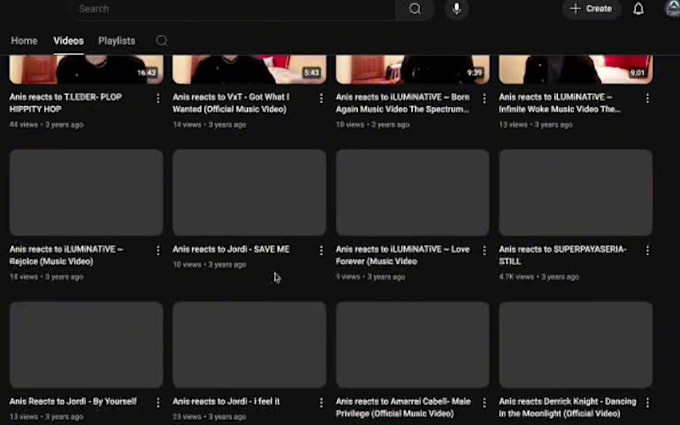Open title Anis reacts to iLUMiNATiVE – Rejoice
Screen dimensions: 680x425
66,255
